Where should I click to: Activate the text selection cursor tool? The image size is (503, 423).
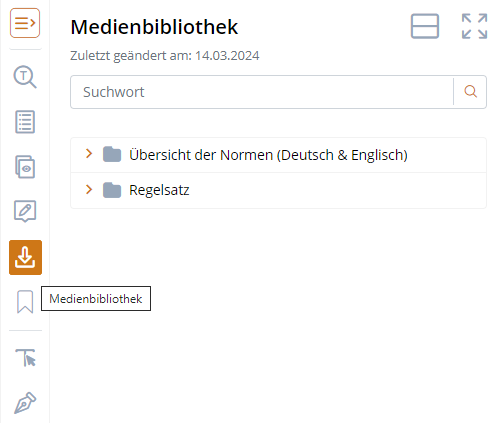click(25, 358)
